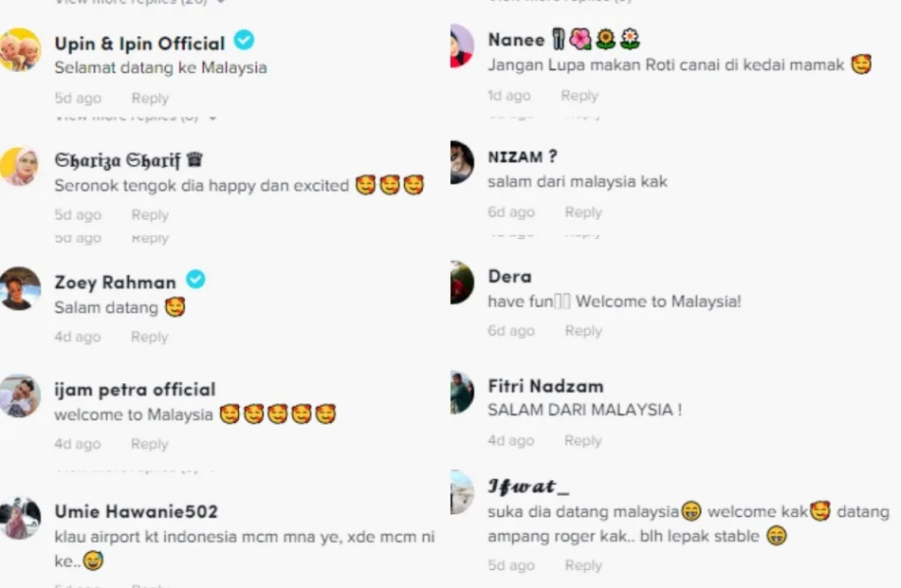Reply to Shariza Sharif's comment

click(150, 215)
